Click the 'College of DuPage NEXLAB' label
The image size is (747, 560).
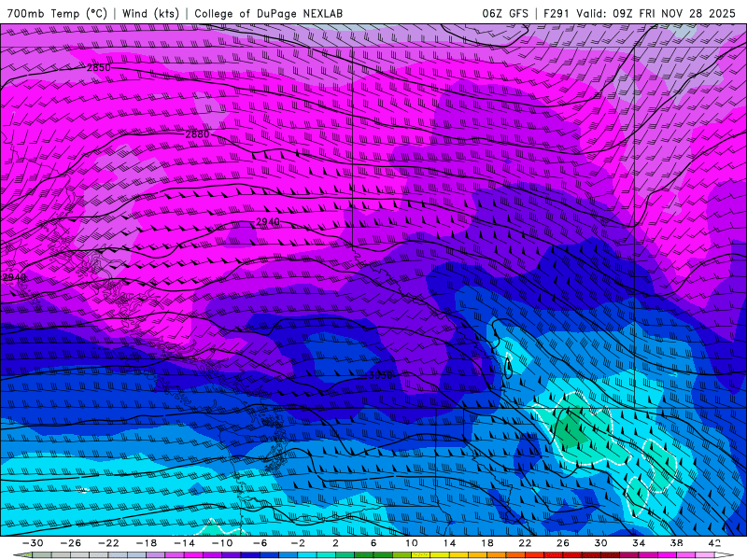tap(268, 13)
